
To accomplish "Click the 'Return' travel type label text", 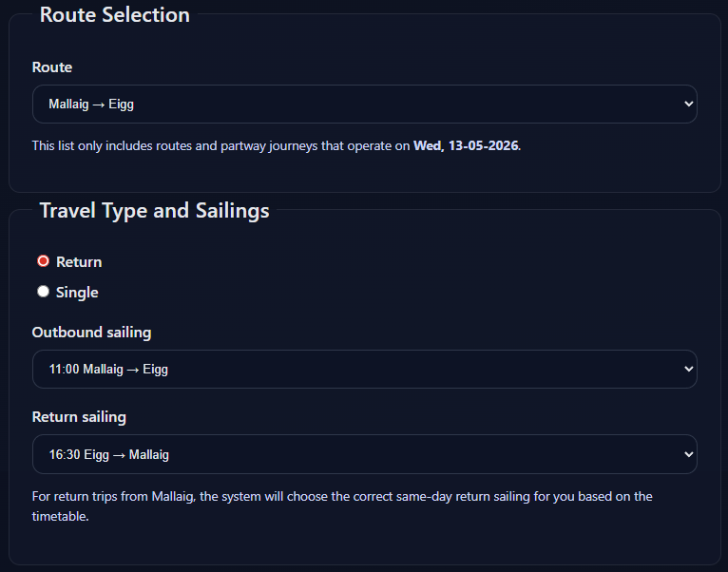I will point(79,262).
